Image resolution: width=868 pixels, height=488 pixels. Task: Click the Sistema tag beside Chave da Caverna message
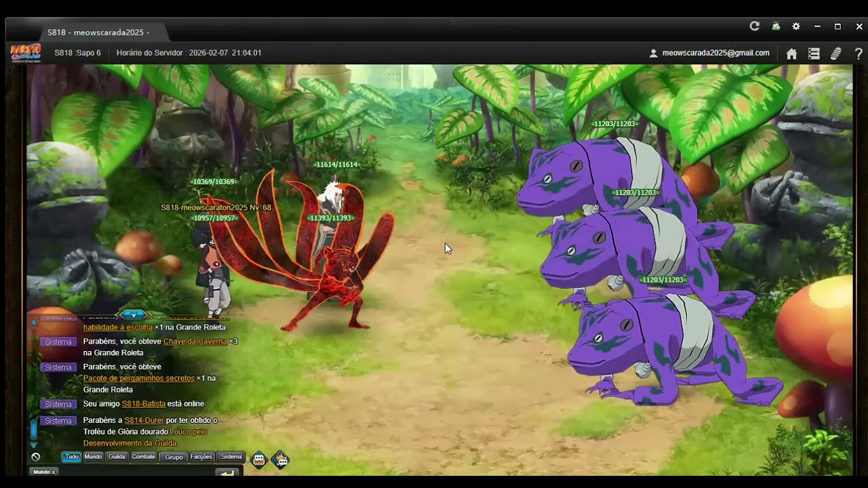pos(58,342)
